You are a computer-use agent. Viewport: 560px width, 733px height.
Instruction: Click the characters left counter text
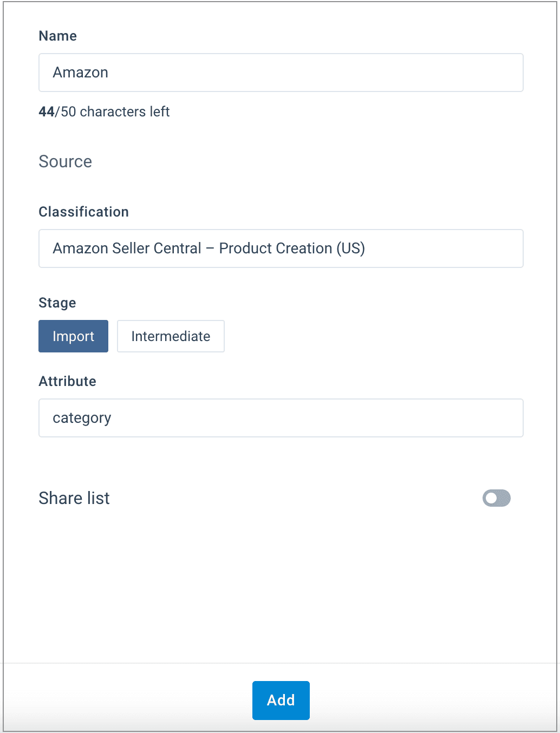pos(104,112)
